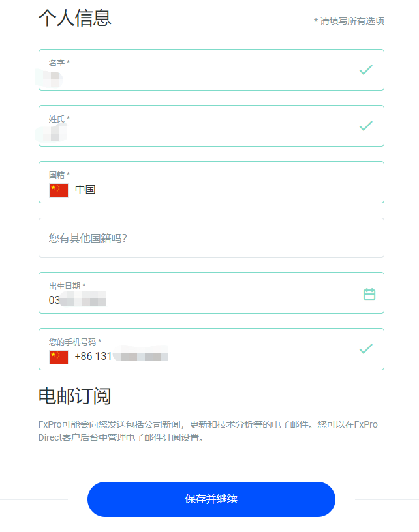Viewport: 419px width, 532px height.
Task: Select the 中国 nationality value text
Action: tap(85, 190)
